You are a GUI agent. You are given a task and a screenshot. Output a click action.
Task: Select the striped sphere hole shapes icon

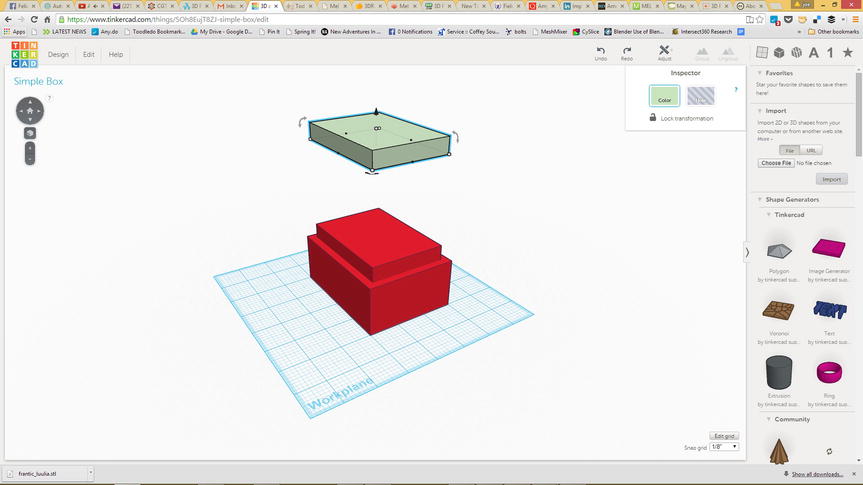(796, 52)
